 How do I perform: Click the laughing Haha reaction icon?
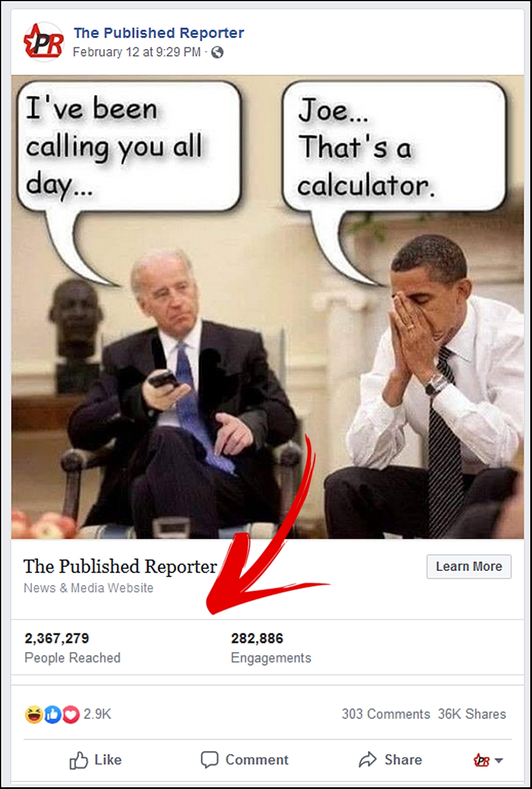click(x=34, y=715)
